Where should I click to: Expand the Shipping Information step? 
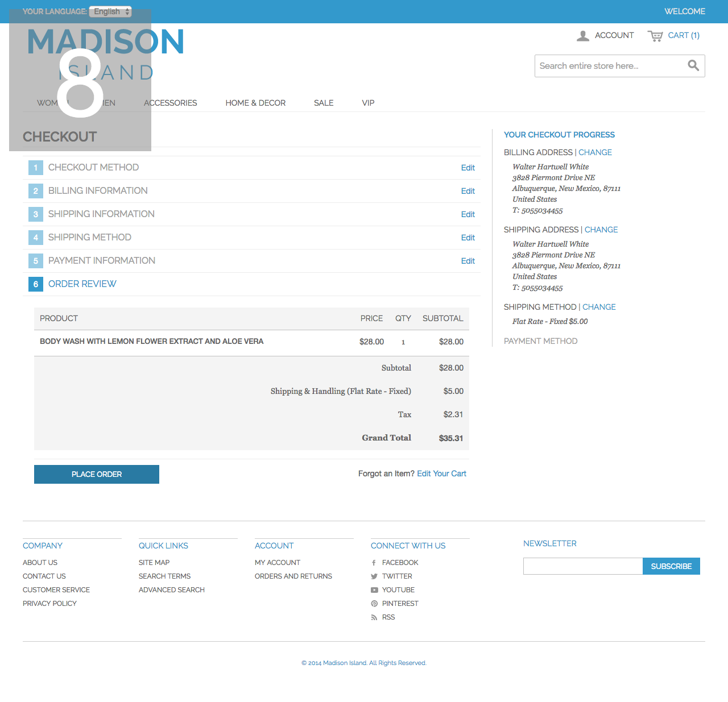pos(101,214)
